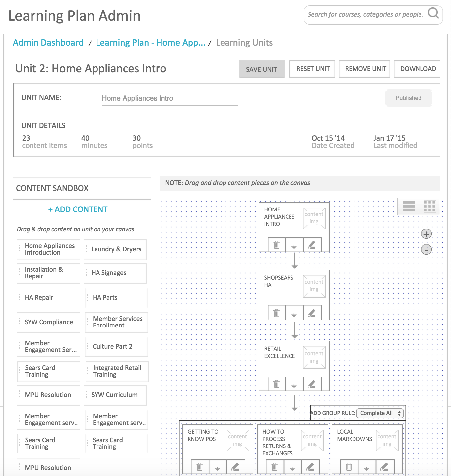The image size is (451, 476).
Task: Select Integrated Retail Training sandbox item
Action: point(117,371)
